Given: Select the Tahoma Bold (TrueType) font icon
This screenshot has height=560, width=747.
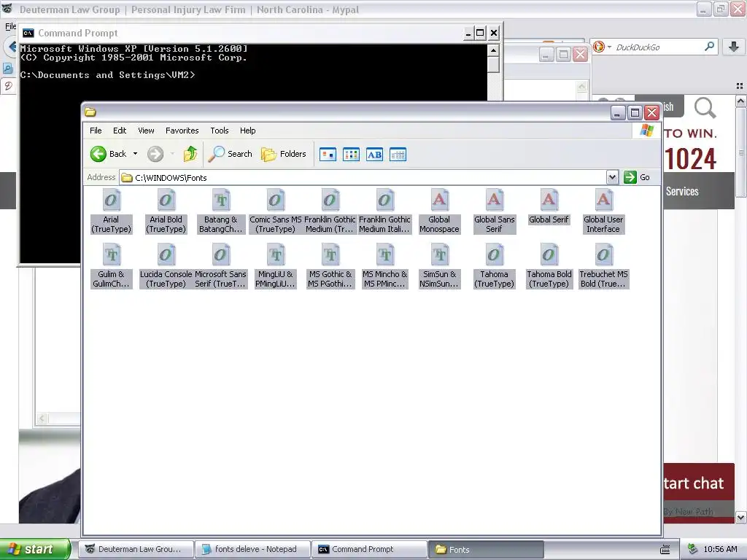Looking at the screenshot, I should click(549, 266).
